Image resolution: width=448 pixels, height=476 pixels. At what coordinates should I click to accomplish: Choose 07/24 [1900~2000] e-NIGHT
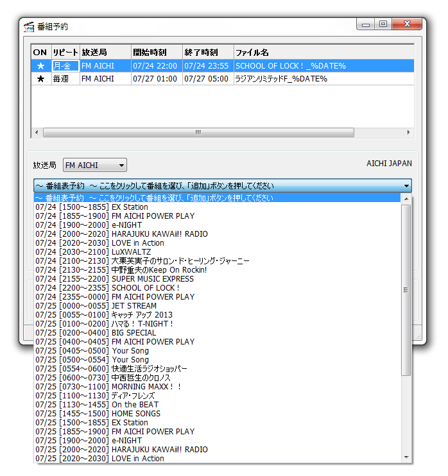[x=217, y=225]
